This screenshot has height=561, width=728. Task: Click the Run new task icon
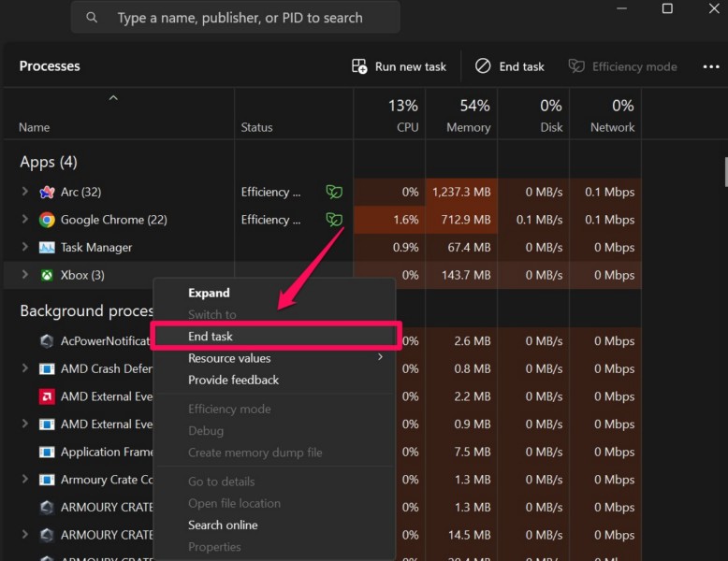click(x=359, y=66)
